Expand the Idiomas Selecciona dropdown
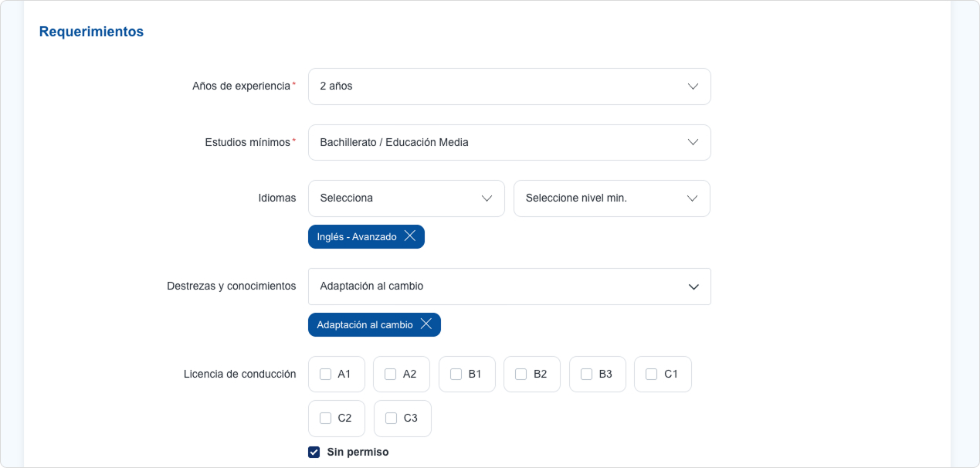 tap(405, 198)
